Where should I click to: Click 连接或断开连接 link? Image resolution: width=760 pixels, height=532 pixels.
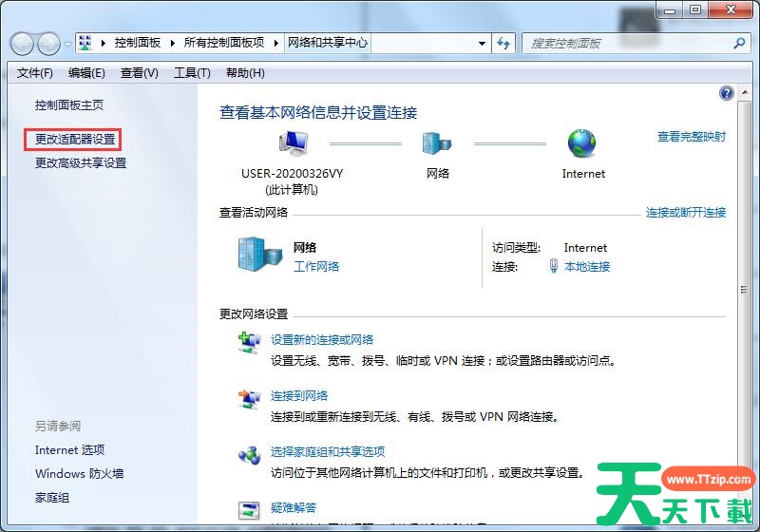pos(686,212)
